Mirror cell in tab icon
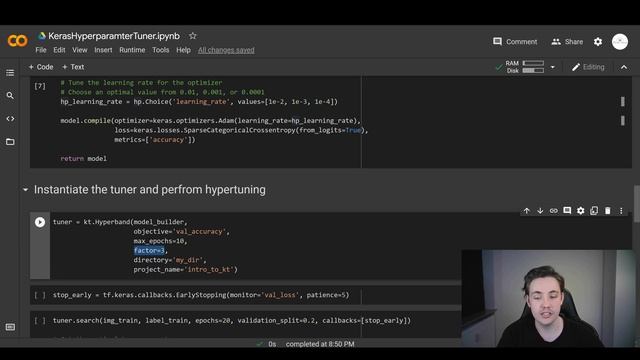Image resolution: width=640 pixels, height=360 pixels. [594, 211]
